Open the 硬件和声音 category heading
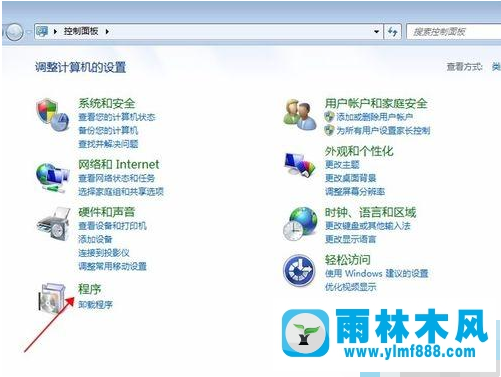The width and height of the screenshot is (501, 377). pyautogui.click(x=107, y=212)
